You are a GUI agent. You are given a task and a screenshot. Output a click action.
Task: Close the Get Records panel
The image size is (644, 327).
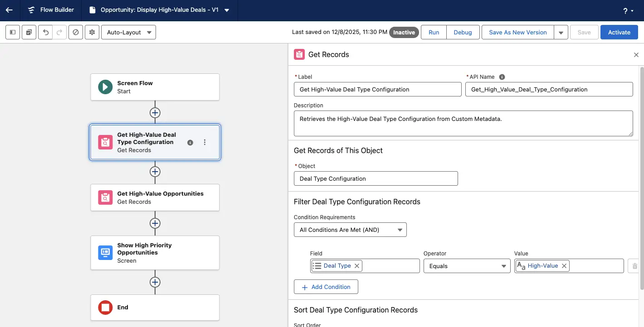pos(636,55)
